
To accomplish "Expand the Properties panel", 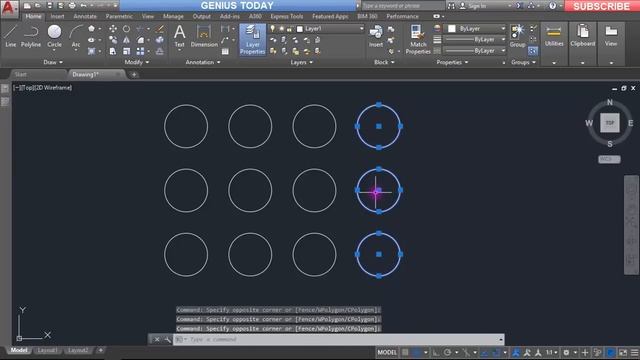I will pos(452,62).
